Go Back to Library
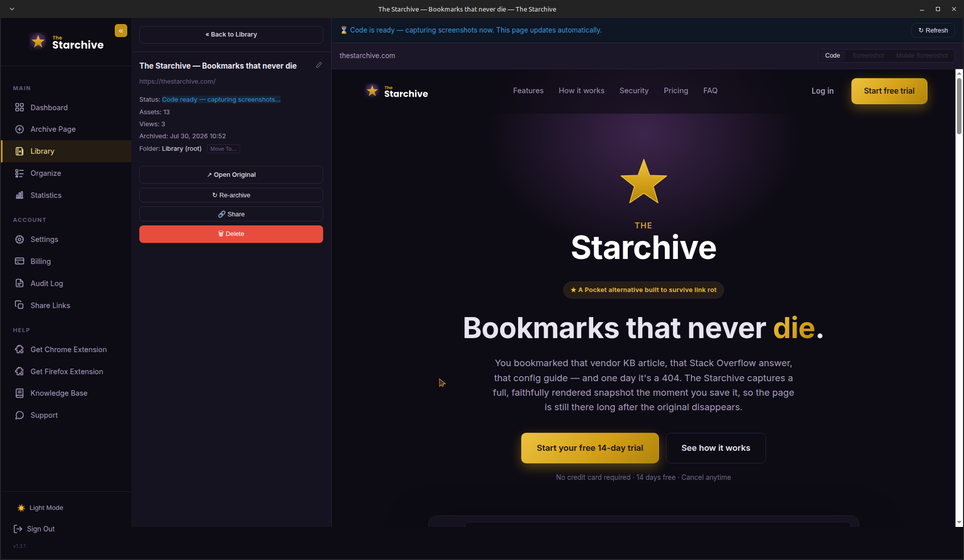This screenshot has width=964, height=560. [231, 35]
